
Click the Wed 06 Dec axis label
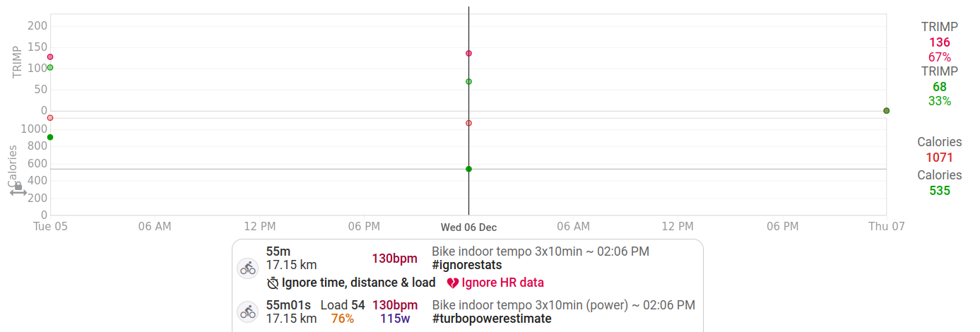468,227
